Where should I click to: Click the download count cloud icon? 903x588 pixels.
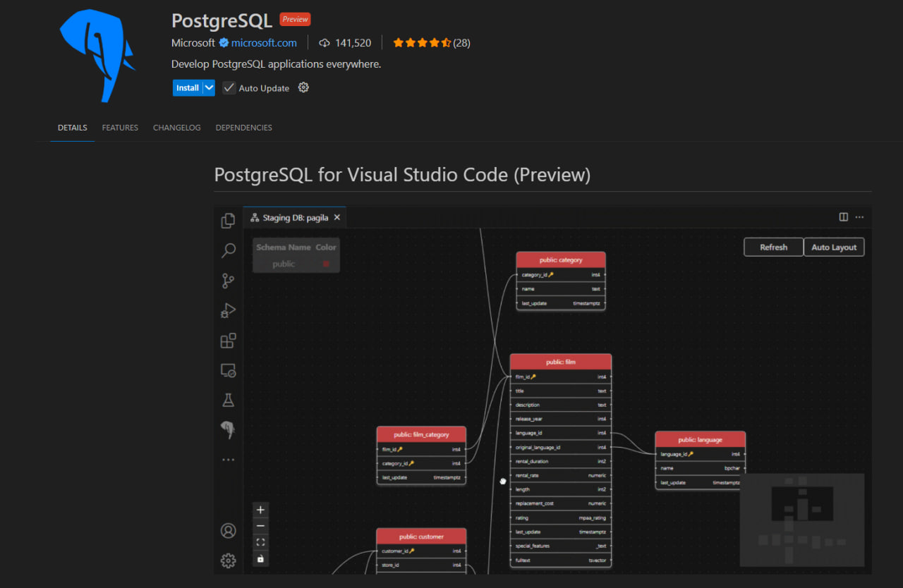325,43
